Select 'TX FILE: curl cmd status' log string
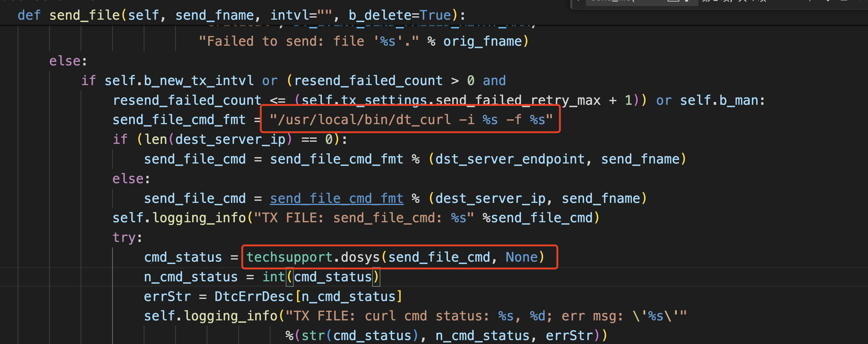Image resolution: width=868 pixels, height=344 pixels. coord(486,316)
